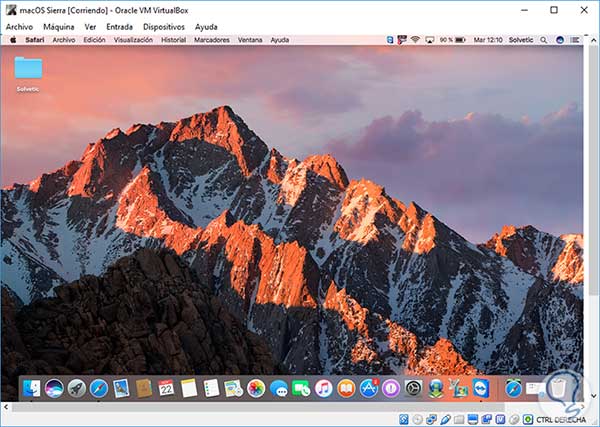Open the purple exclamation icon in Dock
Screen dimensions: 600x427
click(391, 389)
